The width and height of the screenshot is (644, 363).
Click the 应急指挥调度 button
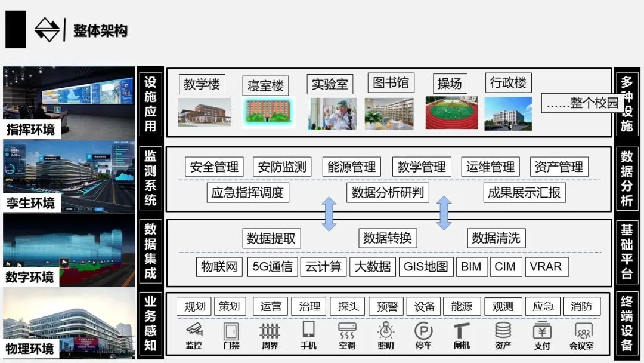coord(248,192)
